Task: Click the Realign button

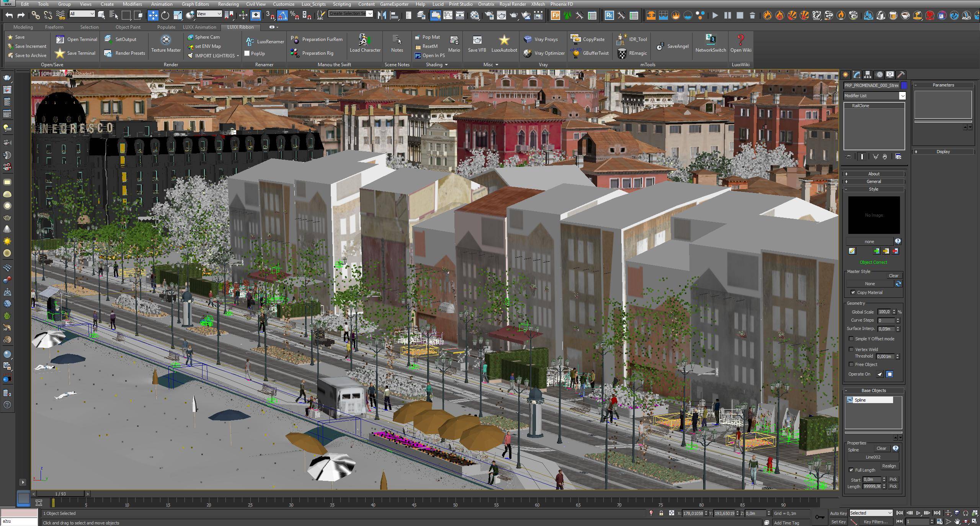Action: point(889,466)
